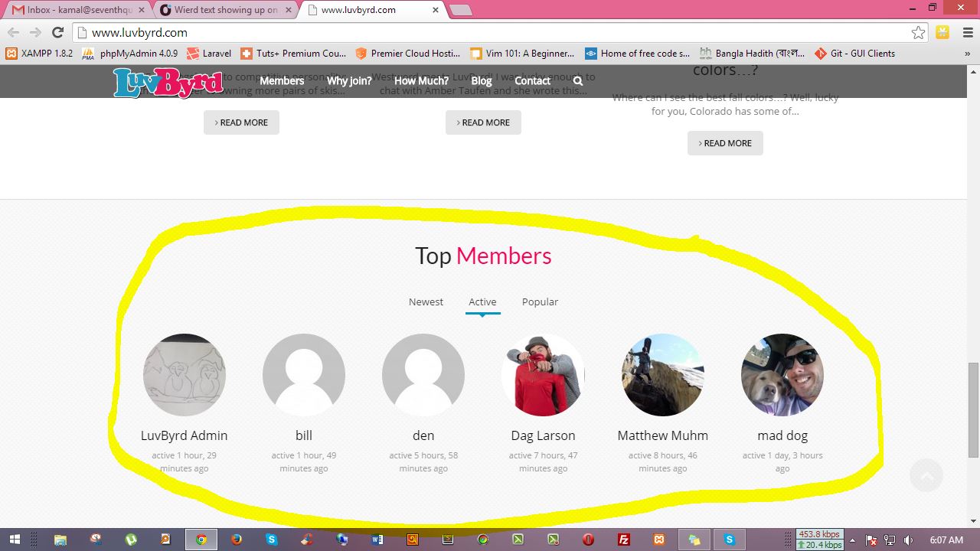Open FileZilla from the taskbar
This screenshot has width=980, height=551.
[x=624, y=540]
